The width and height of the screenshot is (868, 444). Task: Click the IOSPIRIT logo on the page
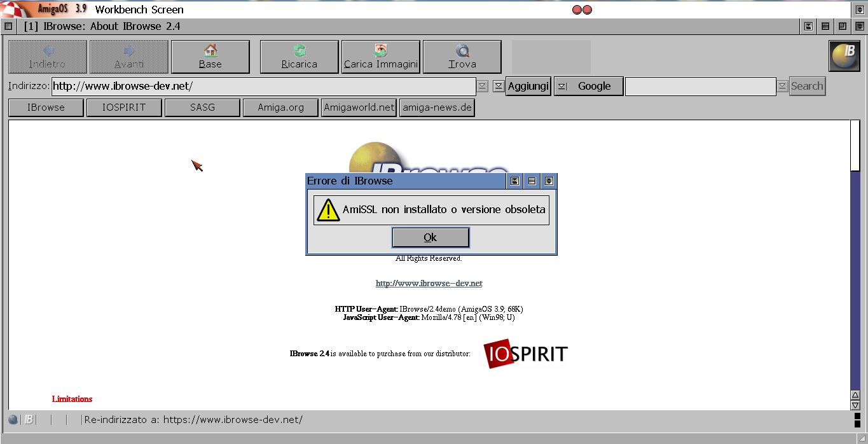[x=525, y=354]
